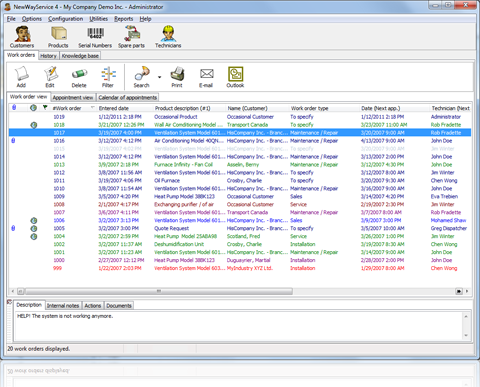The height and width of the screenshot is (387, 480).
Task: Sort by Work order type header
Action: (324, 108)
